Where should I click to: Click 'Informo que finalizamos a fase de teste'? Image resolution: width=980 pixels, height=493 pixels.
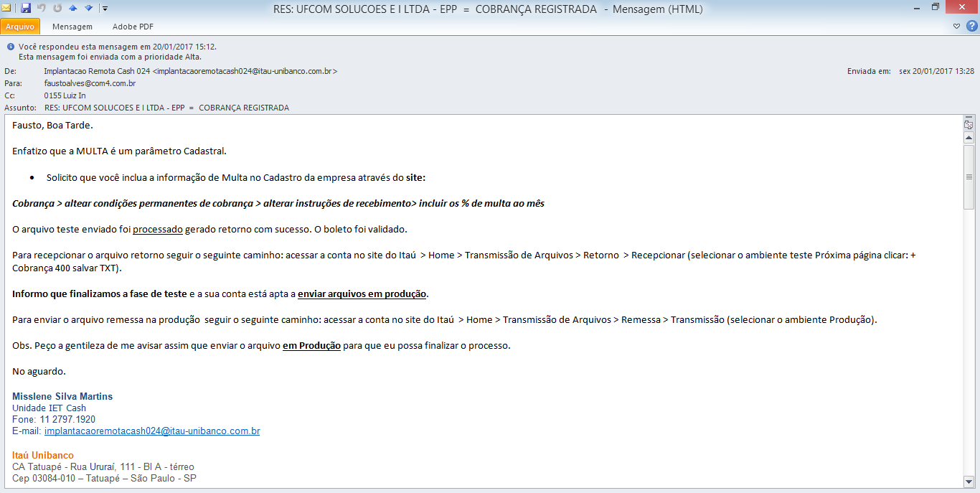click(x=99, y=294)
